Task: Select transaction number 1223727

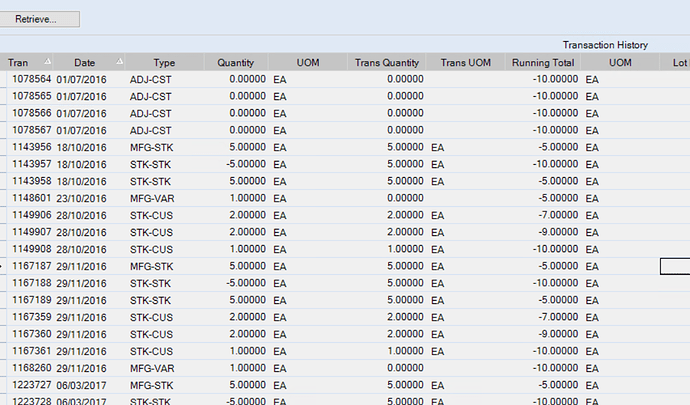Action: click(32, 385)
